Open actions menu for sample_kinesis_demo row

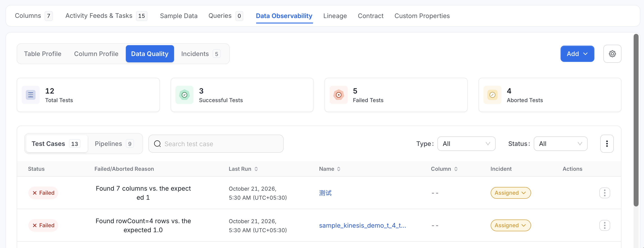tap(605, 225)
